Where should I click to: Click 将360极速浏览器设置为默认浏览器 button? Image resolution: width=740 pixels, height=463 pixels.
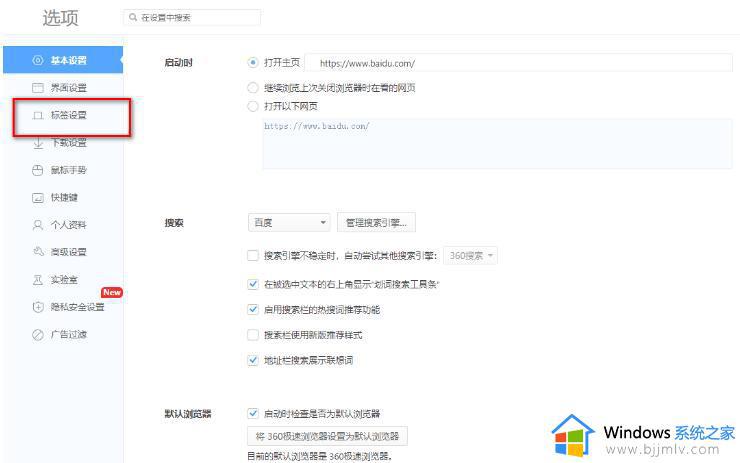click(327, 436)
